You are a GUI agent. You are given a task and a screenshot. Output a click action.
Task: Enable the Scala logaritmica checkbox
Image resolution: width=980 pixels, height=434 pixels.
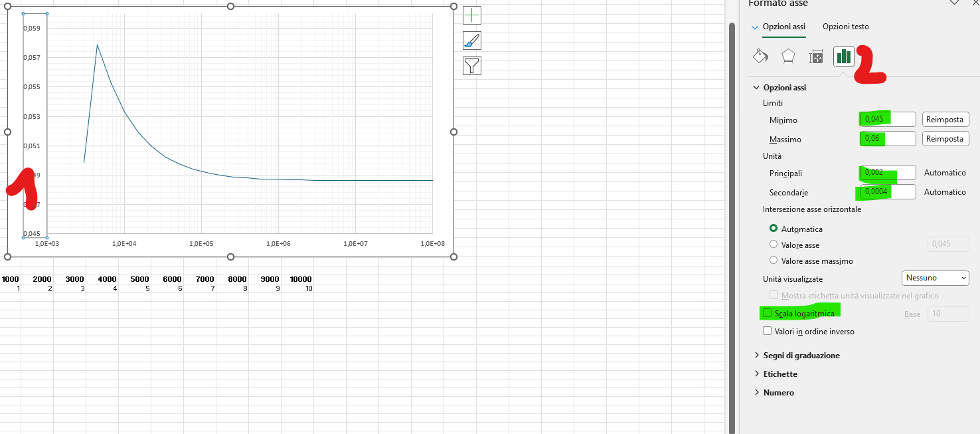[768, 313]
